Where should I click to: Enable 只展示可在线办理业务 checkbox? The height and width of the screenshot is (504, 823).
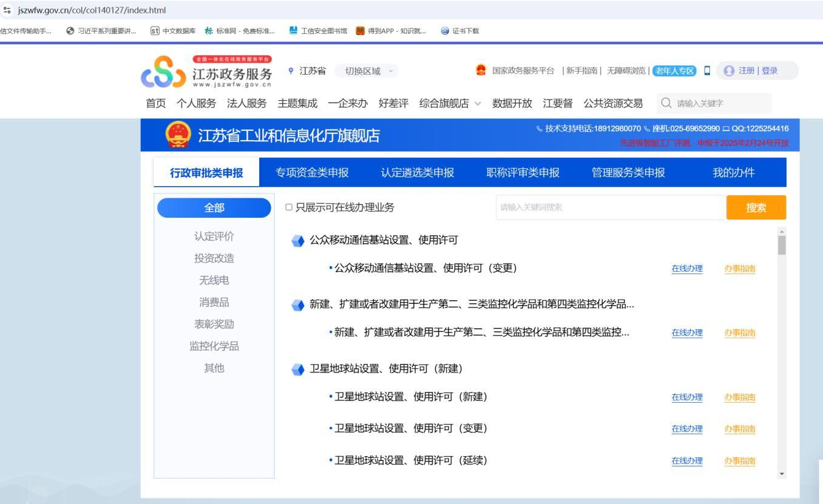click(289, 208)
